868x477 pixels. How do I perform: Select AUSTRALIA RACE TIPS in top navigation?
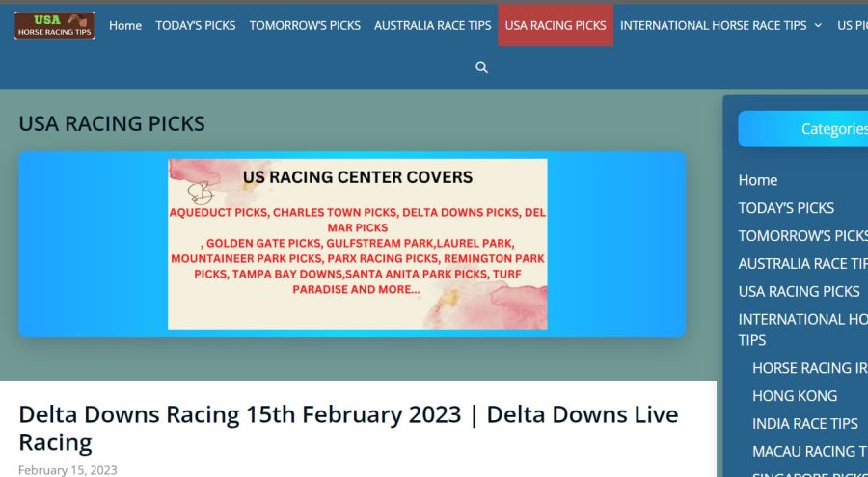[x=433, y=25]
